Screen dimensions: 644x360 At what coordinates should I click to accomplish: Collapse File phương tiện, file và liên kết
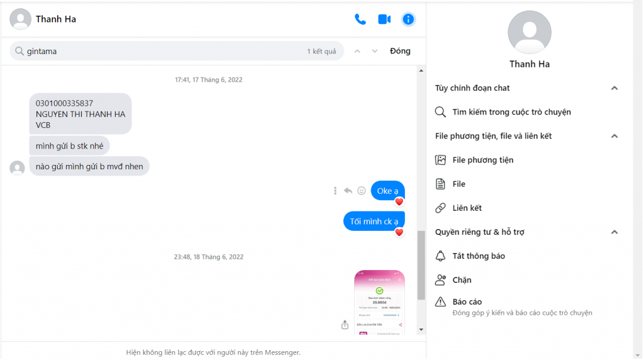click(614, 136)
